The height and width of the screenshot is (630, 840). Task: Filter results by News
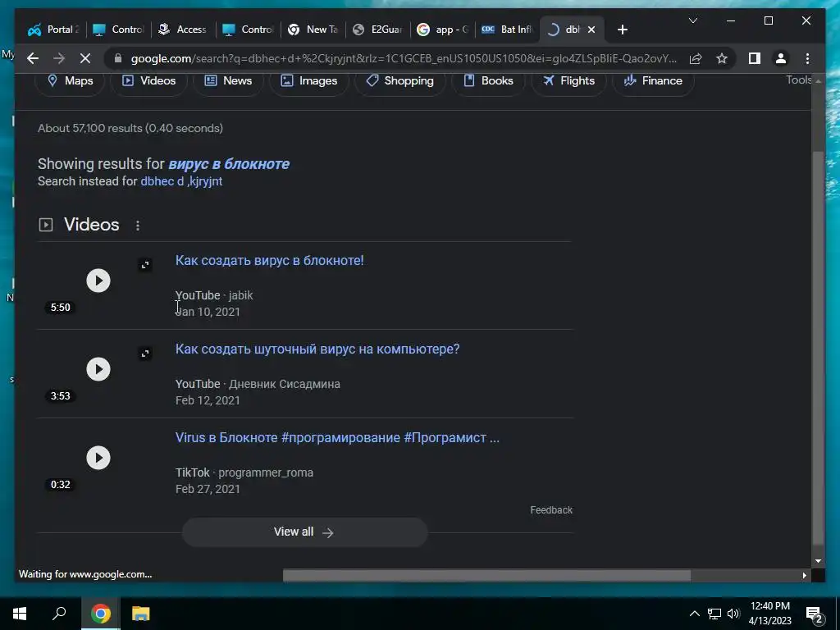(x=228, y=81)
